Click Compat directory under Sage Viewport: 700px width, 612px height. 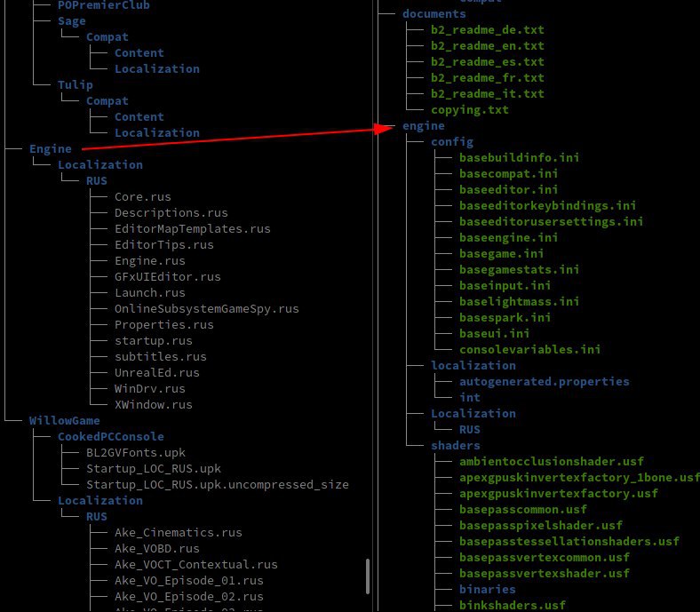107,37
